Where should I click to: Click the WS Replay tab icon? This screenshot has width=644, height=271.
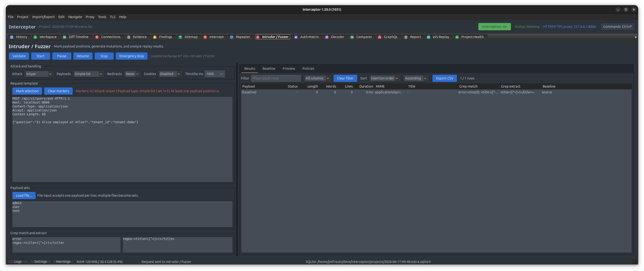pos(428,37)
